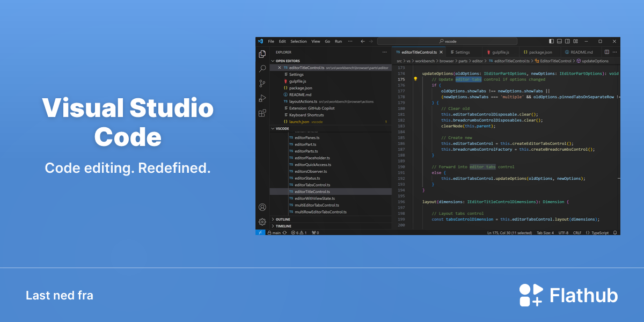Open the Go menu
The width and height of the screenshot is (644, 322).
(327, 41)
